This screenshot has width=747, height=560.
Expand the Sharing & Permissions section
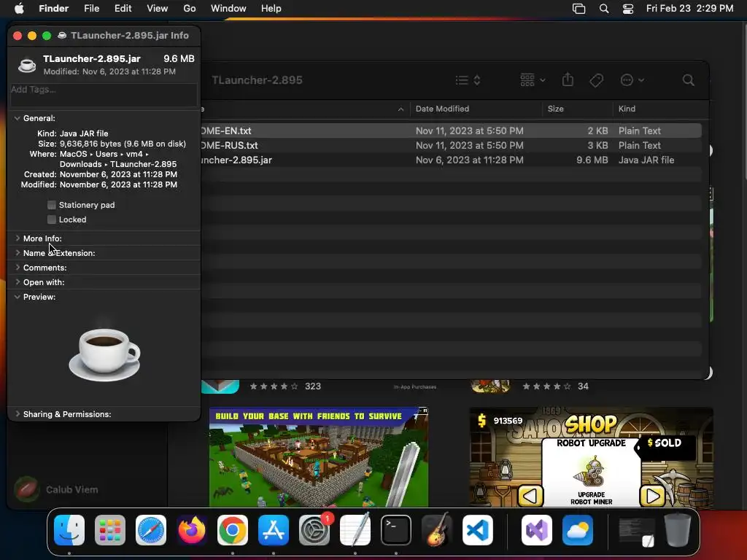(18, 414)
